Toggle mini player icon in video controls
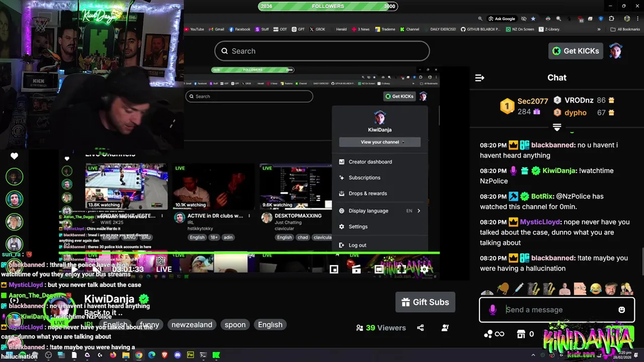The height and width of the screenshot is (362, 644). click(x=334, y=269)
